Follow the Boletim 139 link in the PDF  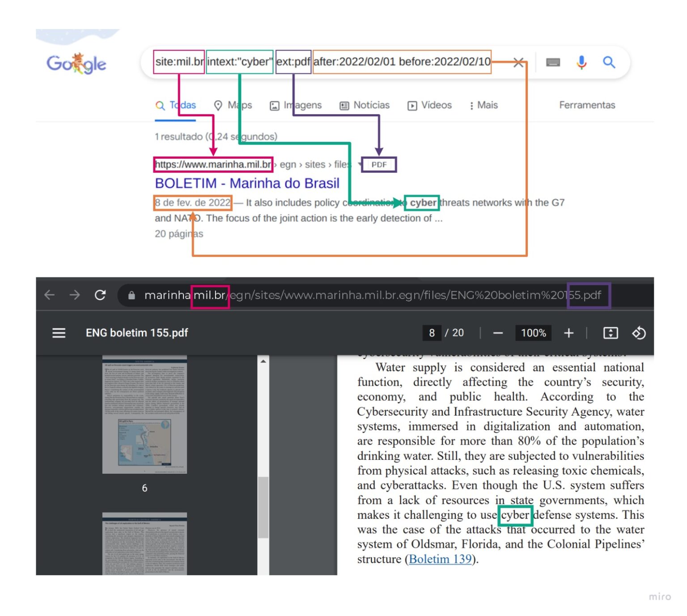click(440, 559)
